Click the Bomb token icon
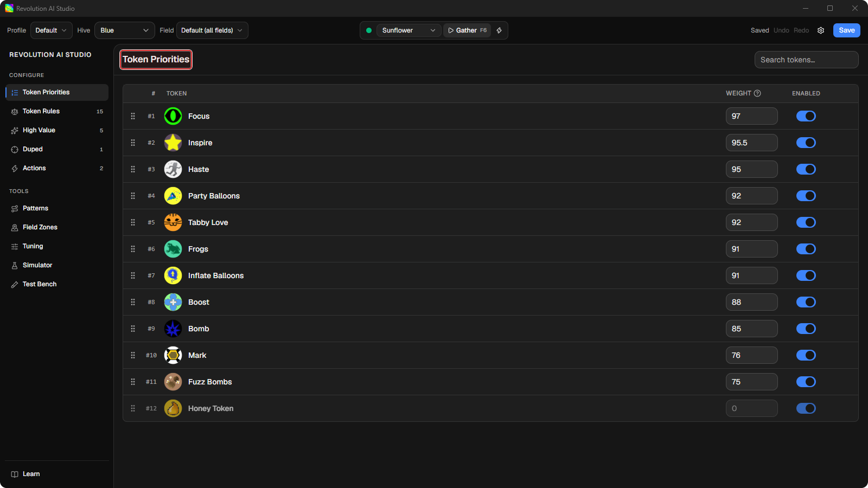This screenshot has height=488, width=868. point(173,329)
